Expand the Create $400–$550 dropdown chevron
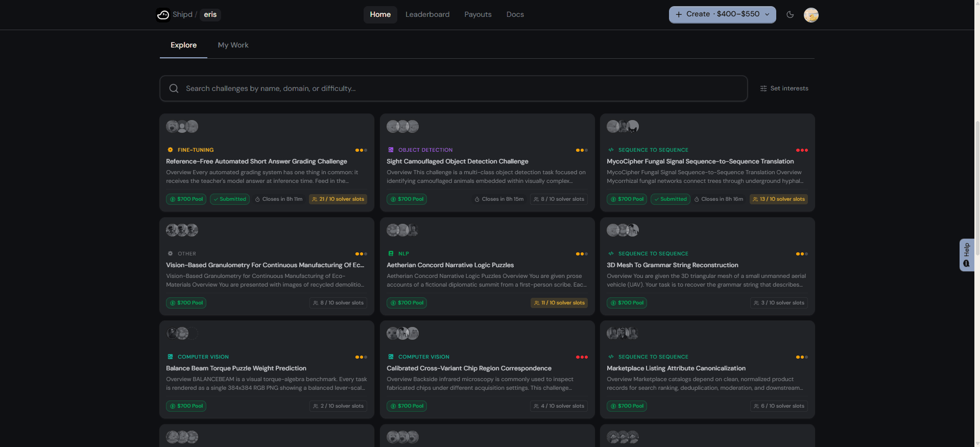This screenshot has height=447, width=980. point(767,14)
